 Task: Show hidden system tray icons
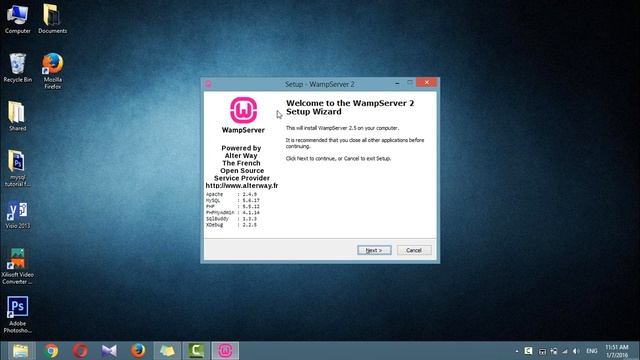coord(517,351)
